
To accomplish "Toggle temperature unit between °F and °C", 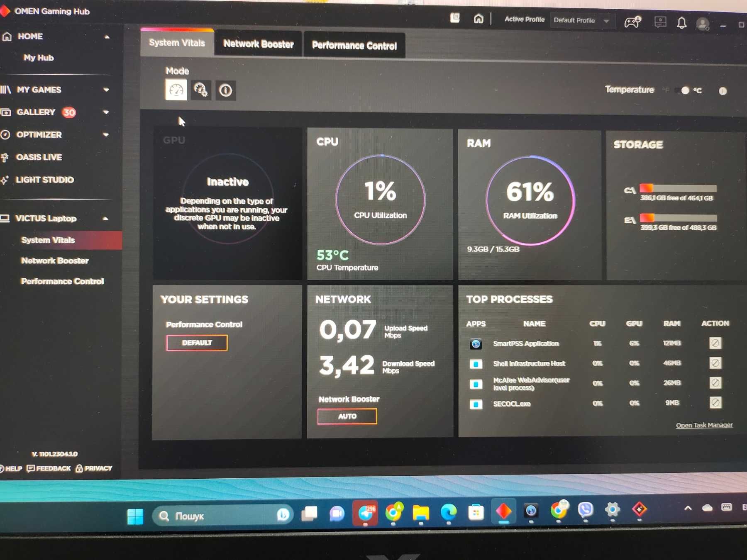I will (x=682, y=90).
